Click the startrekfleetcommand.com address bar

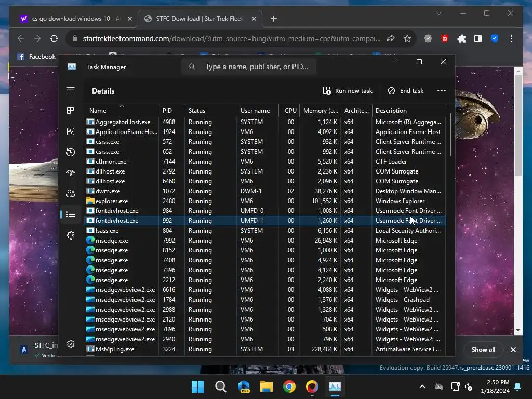(231, 38)
